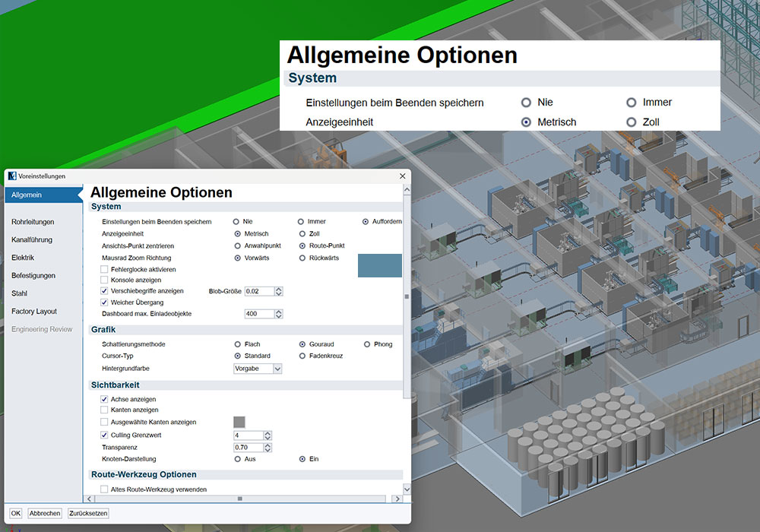Click the vertical scrollbar down arrow
760x532 pixels.
click(407, 489)
